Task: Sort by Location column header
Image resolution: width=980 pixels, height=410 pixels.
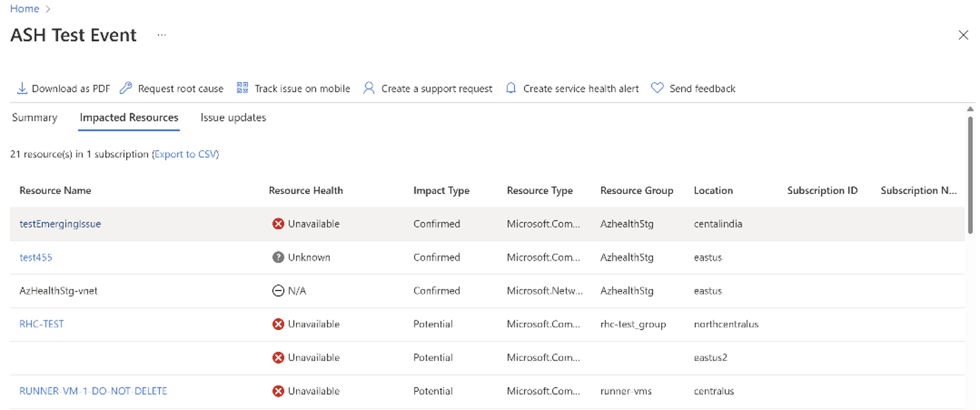Action: (x=713, y=190)
